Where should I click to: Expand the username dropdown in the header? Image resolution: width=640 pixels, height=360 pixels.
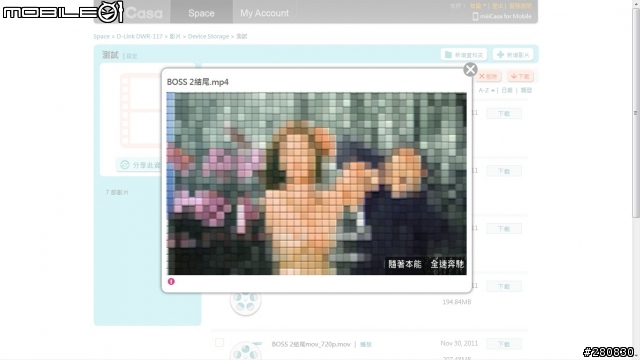(x=478, y=6)
